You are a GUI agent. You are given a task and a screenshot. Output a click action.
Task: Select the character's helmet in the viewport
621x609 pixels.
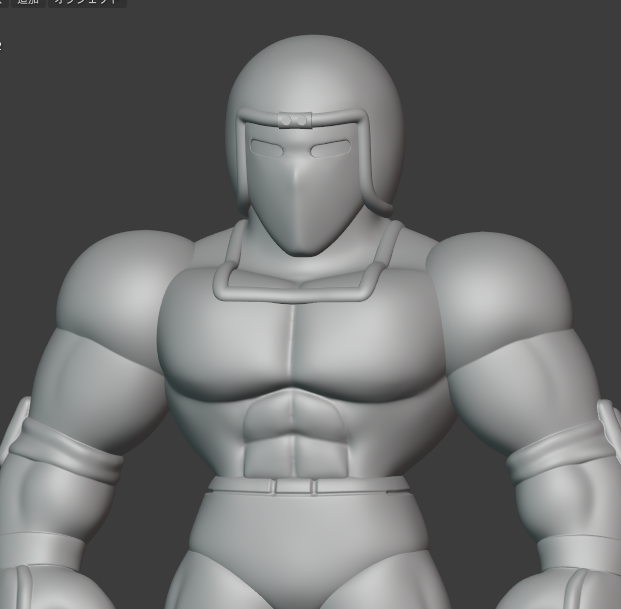point(315,75)
